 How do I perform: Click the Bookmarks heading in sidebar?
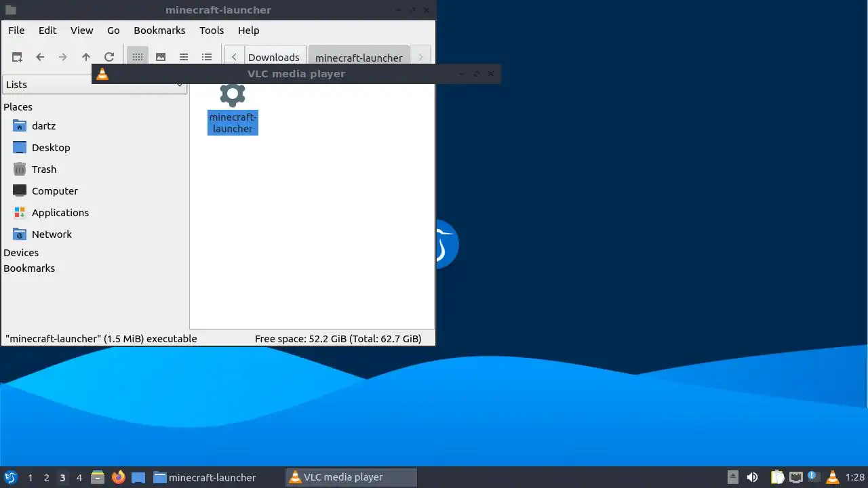click(29, 268)
